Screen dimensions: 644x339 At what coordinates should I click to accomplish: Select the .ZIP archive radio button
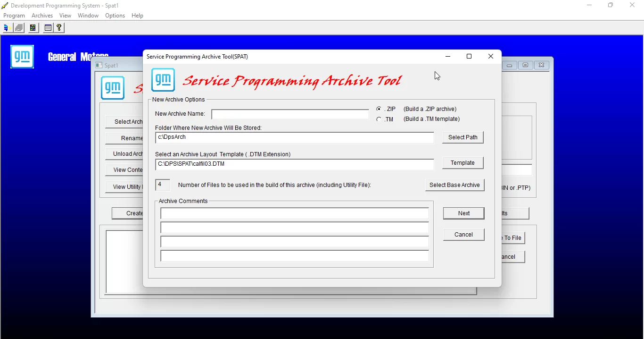[x=379, y=109]
